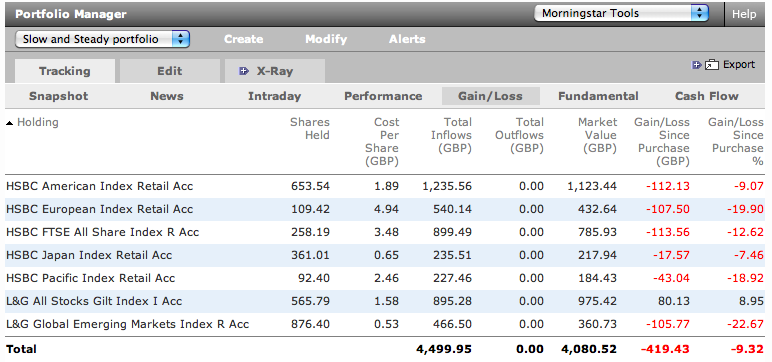Click the Create link
Viewport: 772px width, 362px height.
click(x=244, y=39)
